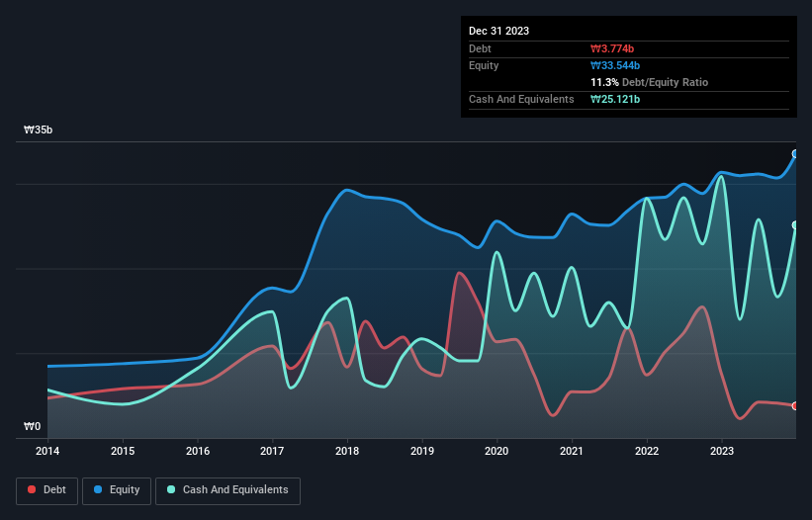812x520 pixels.
Task: Click the ₩0 y-axis label
Action: pyautogui.click(x=32, y=426)
